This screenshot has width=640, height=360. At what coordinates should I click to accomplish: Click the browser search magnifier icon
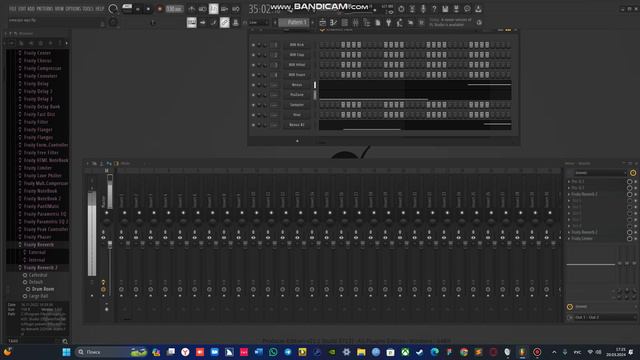pyautogui.click(x=64, y=341)
